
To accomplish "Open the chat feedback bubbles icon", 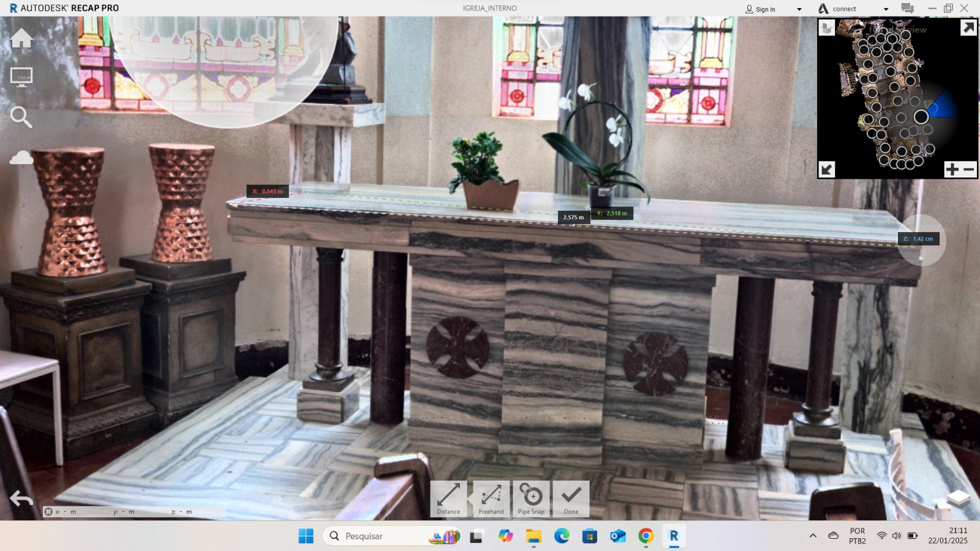I will coord(907,9).
